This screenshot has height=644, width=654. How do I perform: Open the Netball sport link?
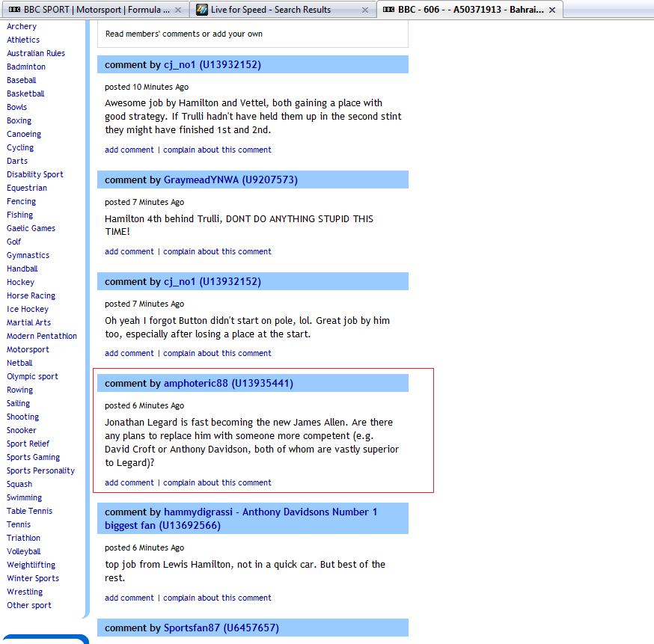[x=19, y=363]
